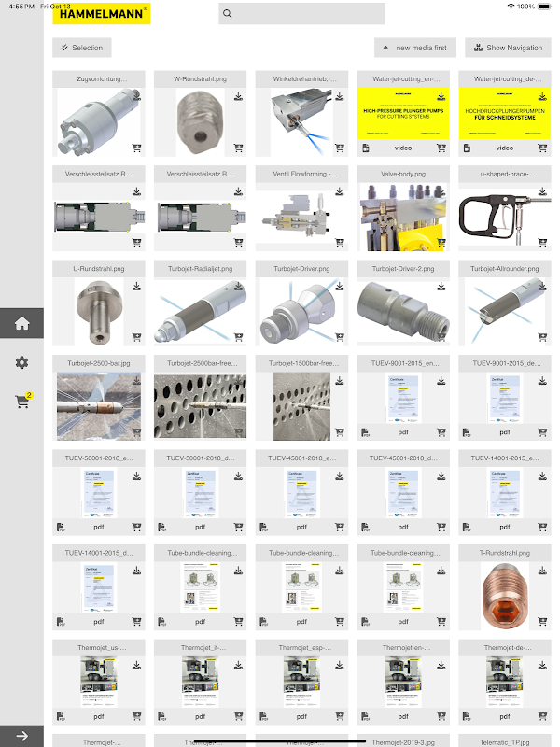Click title TUEV-45001-2018_e...
The image size is (560, 747).
(301, 458)
